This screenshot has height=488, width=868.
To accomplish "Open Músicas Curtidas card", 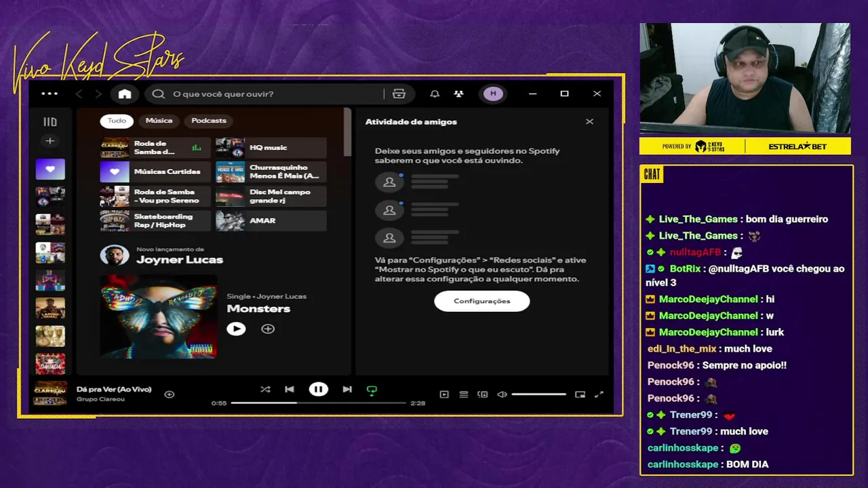I will (x=155, y=171).
